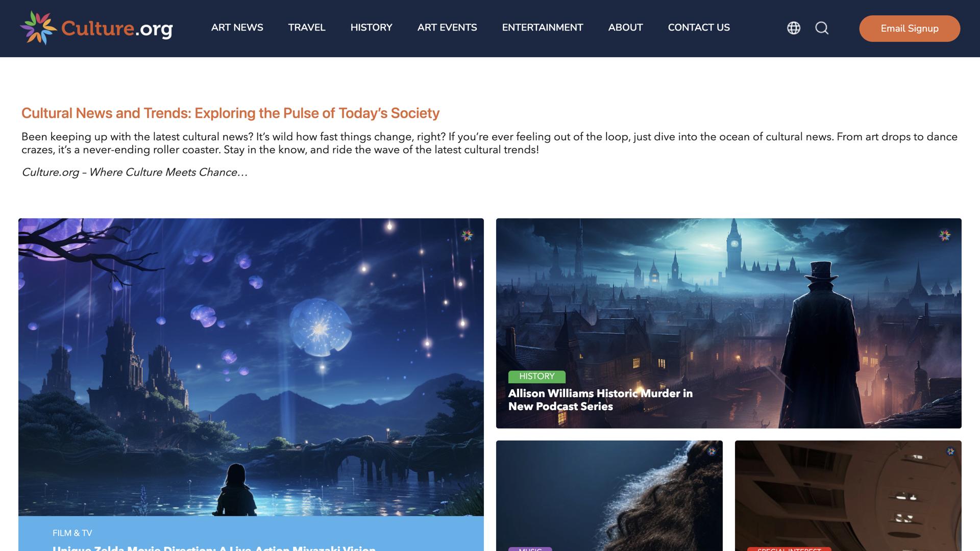Open the Allison Williams Historic Murder article
The image size is (980, 551).
(600, 400)
